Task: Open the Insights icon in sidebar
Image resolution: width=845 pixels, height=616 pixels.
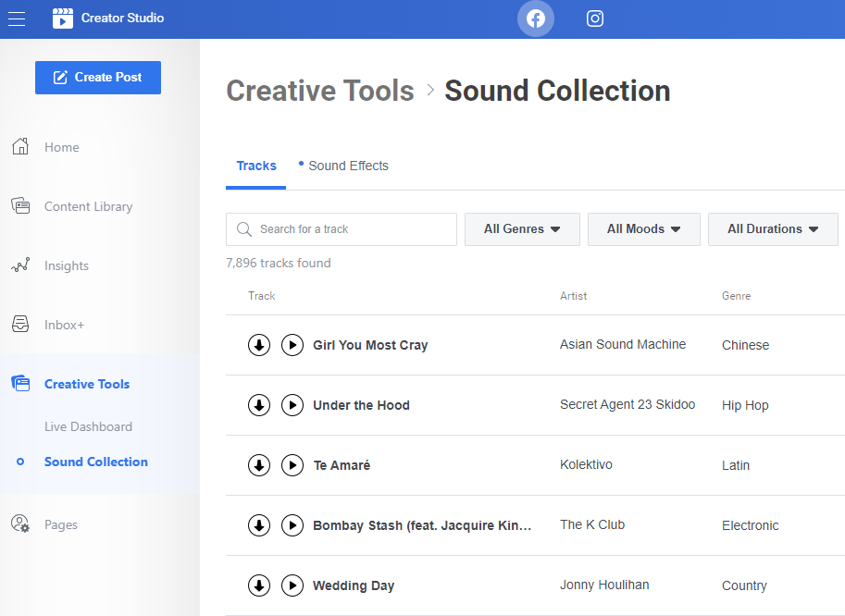Action: coord(20,265)
